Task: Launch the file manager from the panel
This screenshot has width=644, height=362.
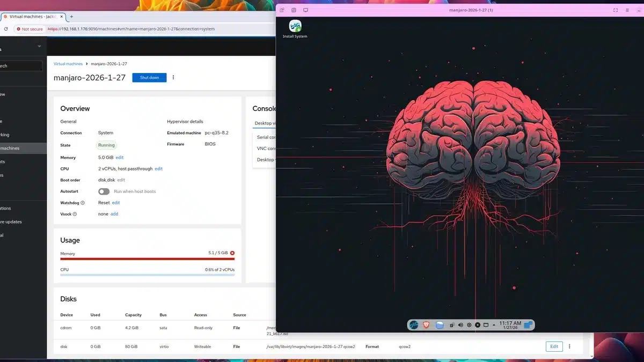Action: [x=440, y=325]
